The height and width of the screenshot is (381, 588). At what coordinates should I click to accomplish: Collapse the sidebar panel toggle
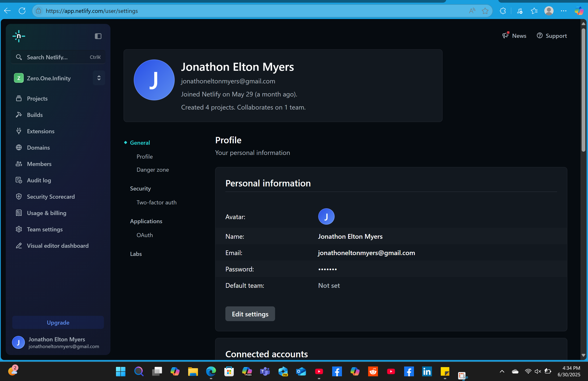(98, 36)
